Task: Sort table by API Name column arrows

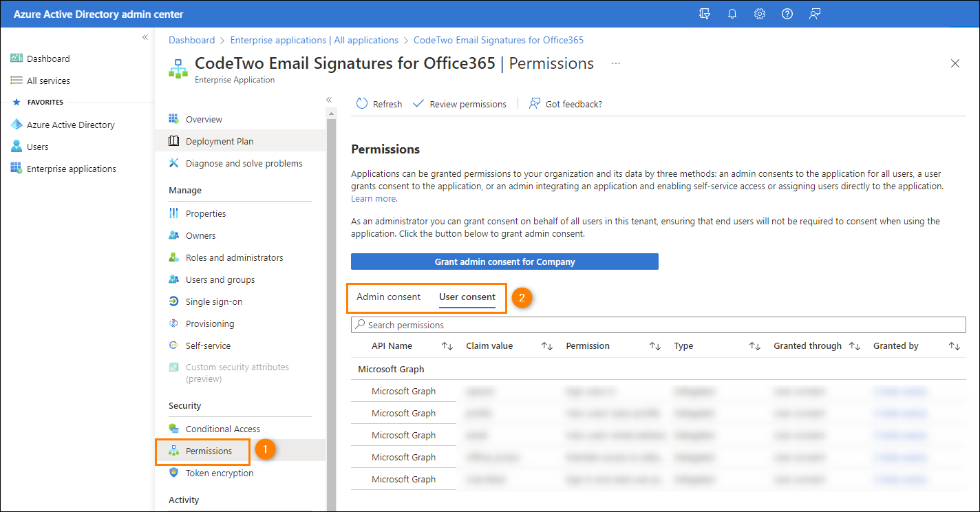Action: click(x=447, y=346)
